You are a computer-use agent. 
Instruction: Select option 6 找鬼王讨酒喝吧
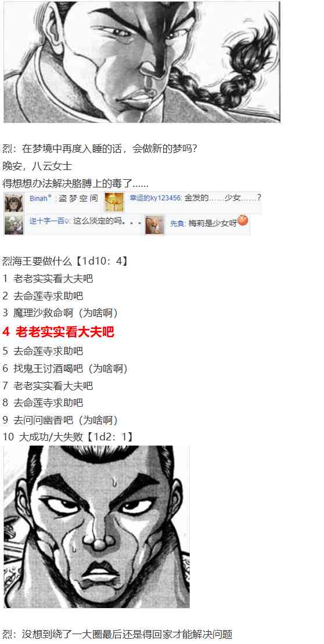pyautogui.click(x=65, y=369)
